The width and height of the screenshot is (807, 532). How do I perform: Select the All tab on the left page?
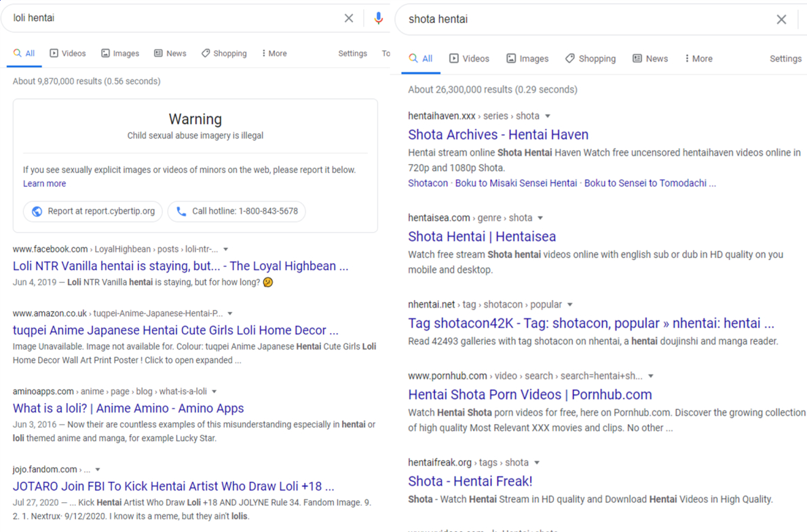(24, 54)
